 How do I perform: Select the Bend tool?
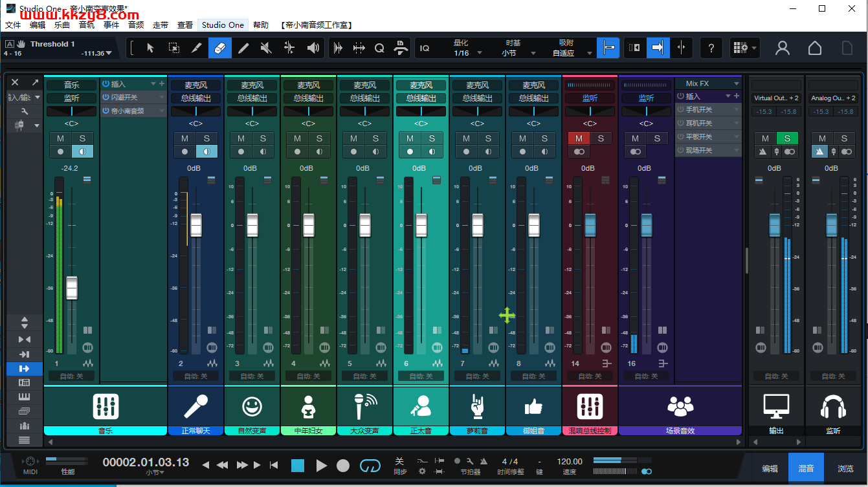[289, 48]
